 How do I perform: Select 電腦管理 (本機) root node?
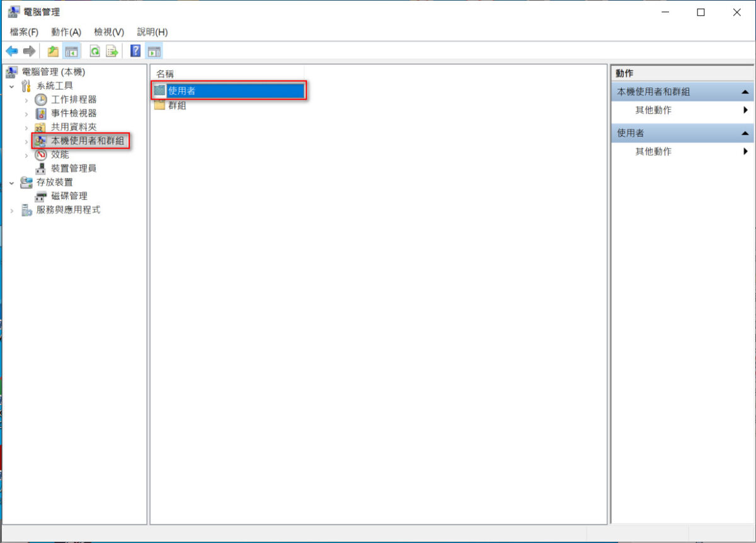click(53, 72)
